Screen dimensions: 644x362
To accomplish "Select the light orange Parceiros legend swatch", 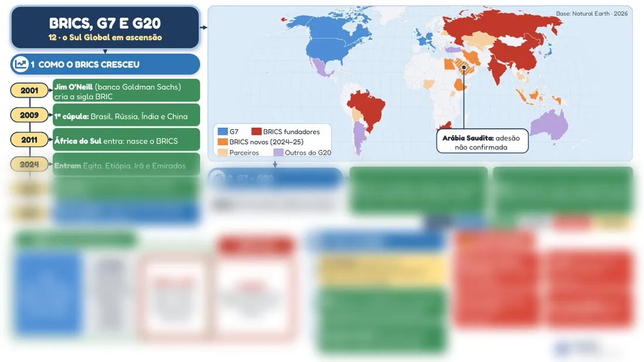I will pyautogui.click(x=222, y=152).
